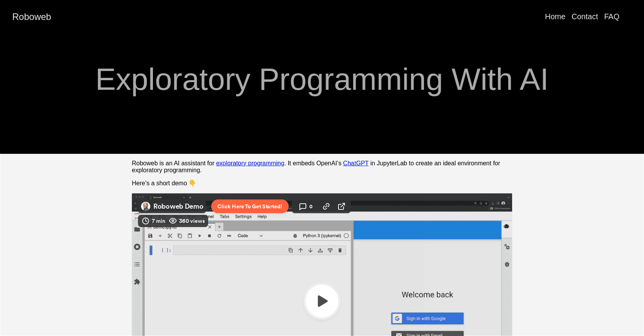This screenshot has width=644, height=336.
Task: Open the Tabs menu in JupyterLab
Action: pos(224,217)
